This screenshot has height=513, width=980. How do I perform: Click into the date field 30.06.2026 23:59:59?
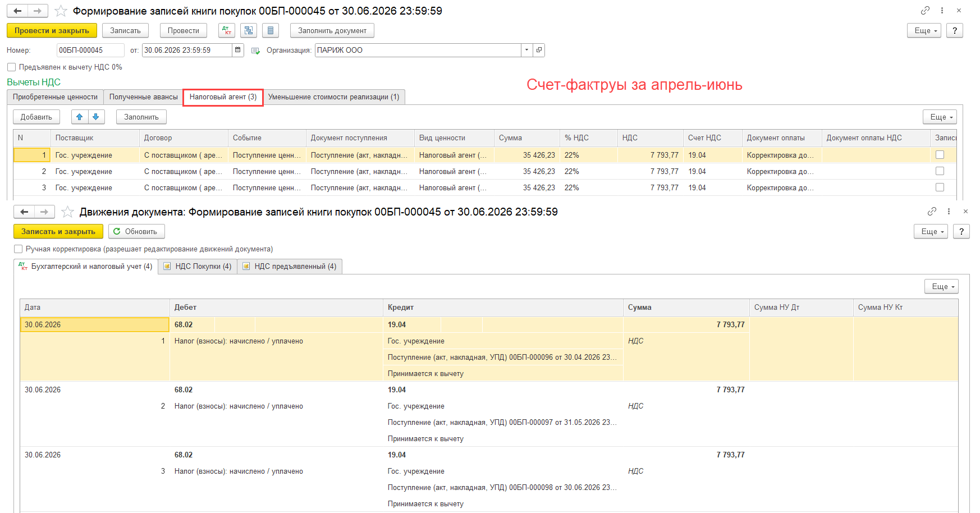(187, 50)
